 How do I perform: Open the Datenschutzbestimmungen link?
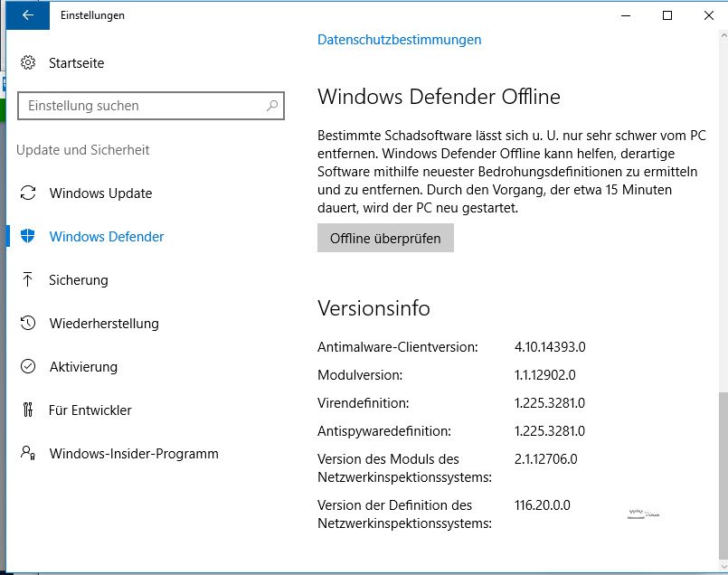point(399,40)
